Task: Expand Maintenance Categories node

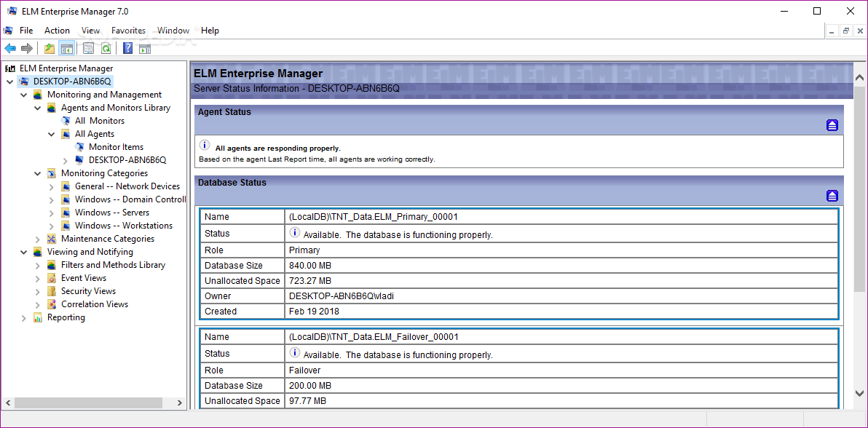Action: tap(38, 239)
